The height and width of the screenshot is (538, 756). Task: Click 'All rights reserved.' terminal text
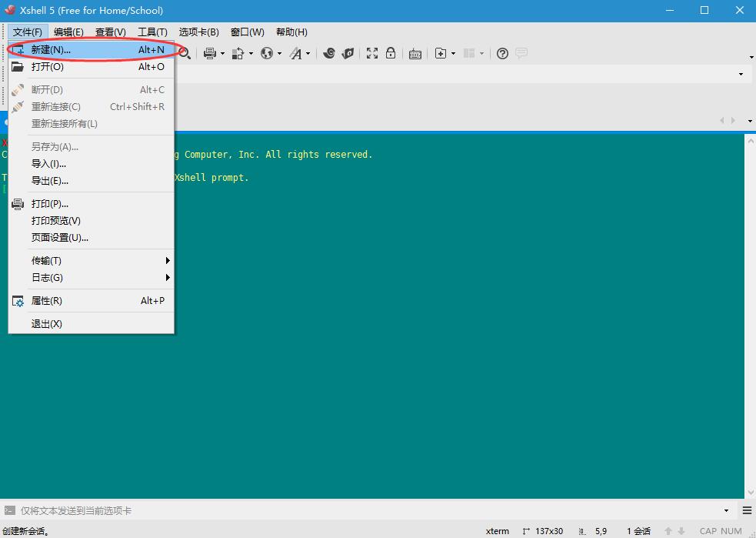point(318,155)
